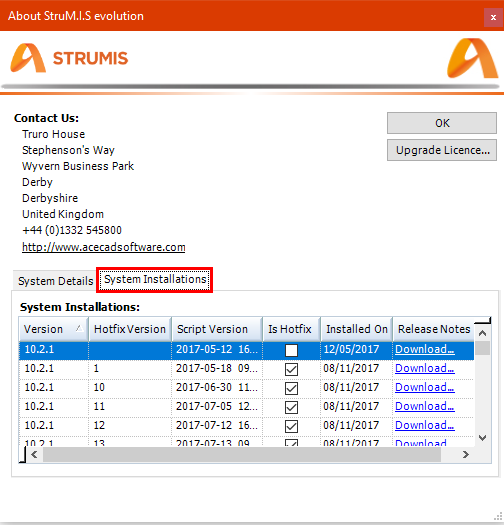Click the Stephenson's Way address line

68,150
